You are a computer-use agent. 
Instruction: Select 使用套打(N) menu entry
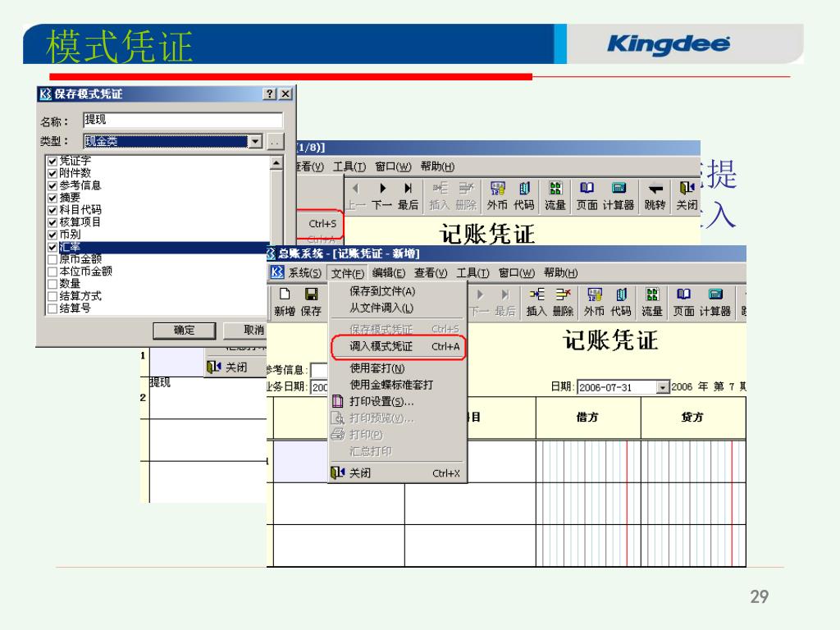(397, 368)
